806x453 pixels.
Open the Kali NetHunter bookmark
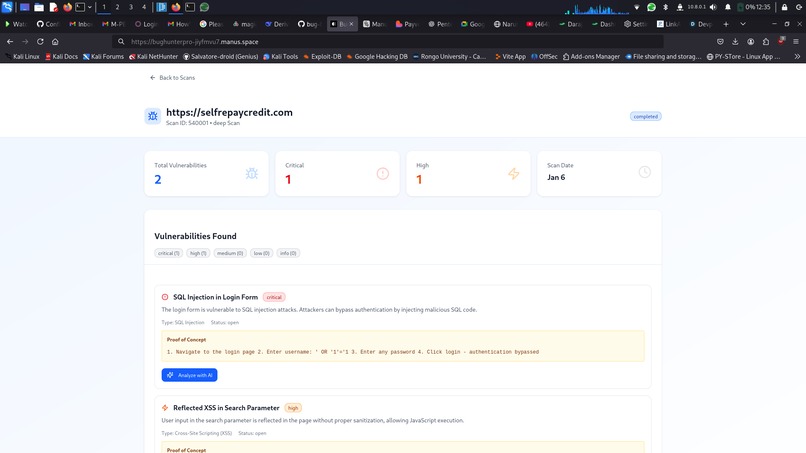click(153, 57)
